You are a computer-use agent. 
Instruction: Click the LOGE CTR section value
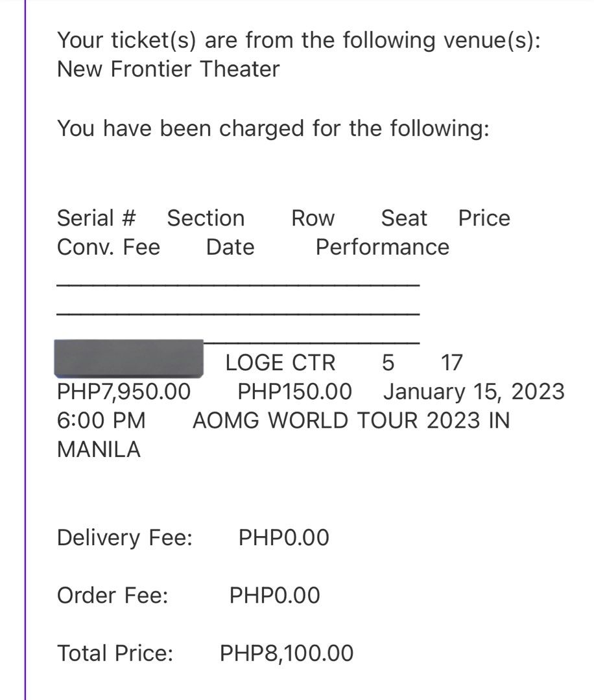coord(281,362)
